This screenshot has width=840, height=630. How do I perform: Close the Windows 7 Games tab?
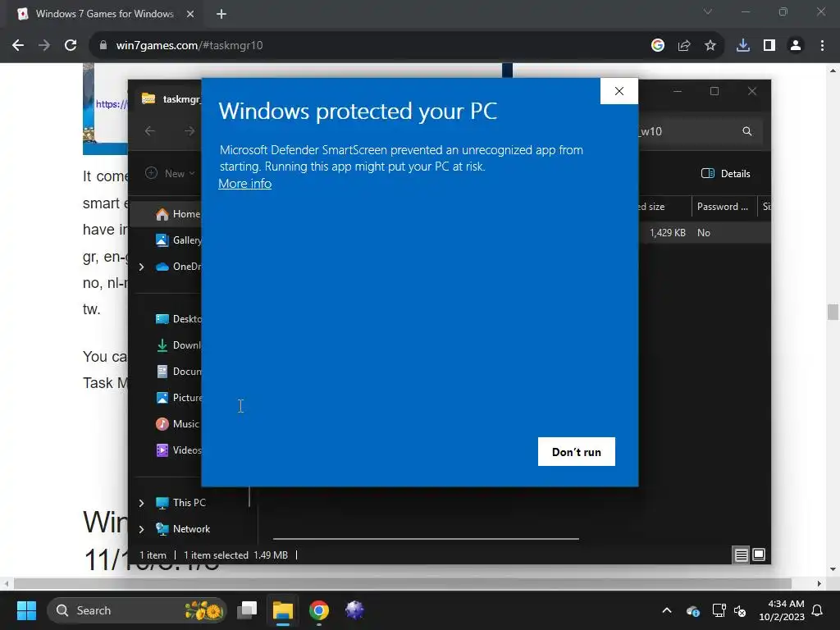[190, 14]
